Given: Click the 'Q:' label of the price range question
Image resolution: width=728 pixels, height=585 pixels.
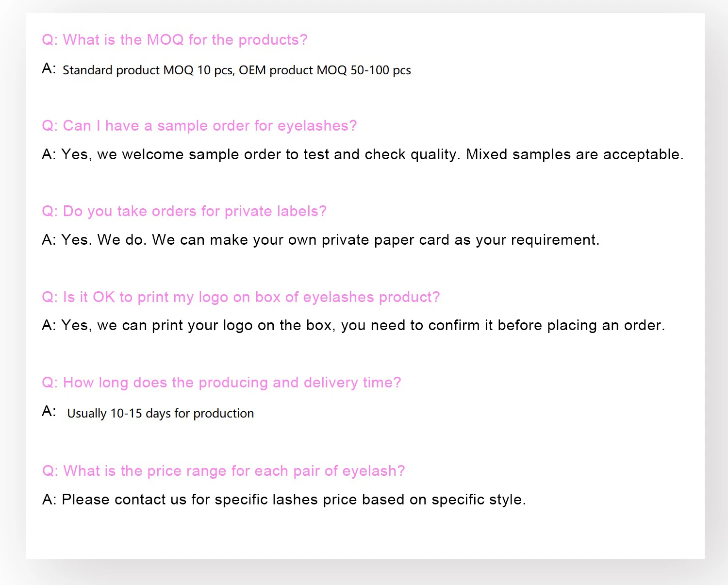Looking at the screenshot, I should click(x=50, y=471).
